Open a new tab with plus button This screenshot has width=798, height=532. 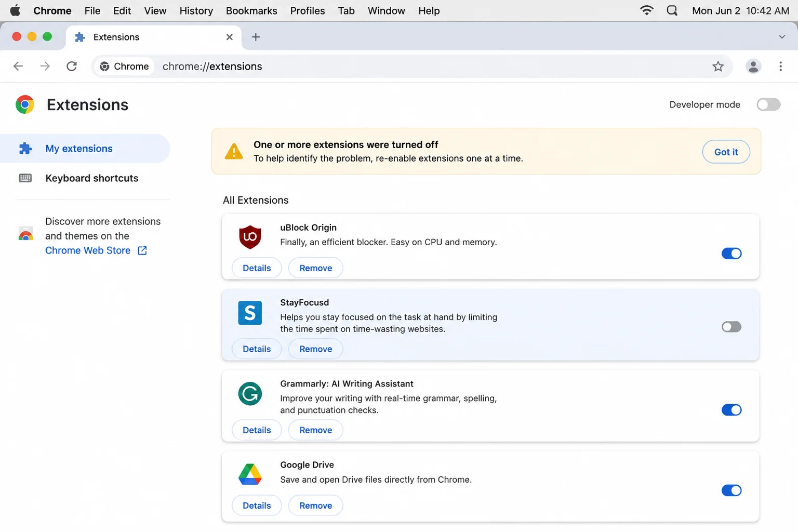tap(256, 37)
